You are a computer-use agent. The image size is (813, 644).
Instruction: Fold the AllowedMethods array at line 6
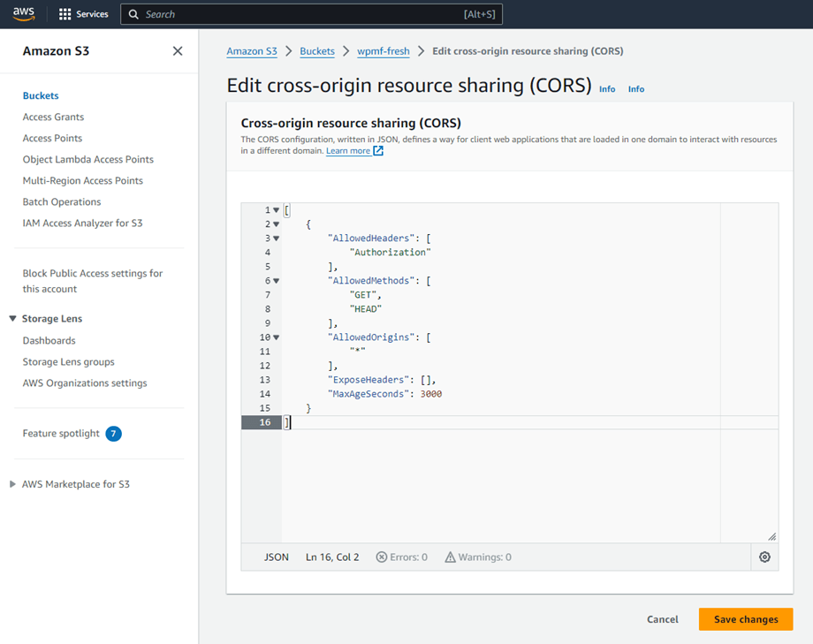pyautogui.click(x=276, y=281)
